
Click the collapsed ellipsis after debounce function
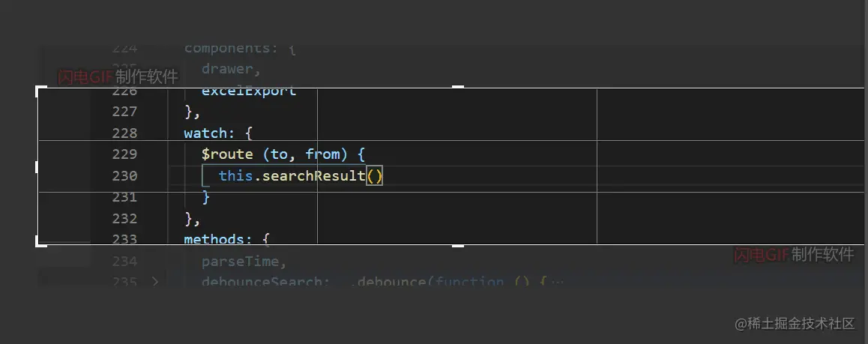point(558,283)
